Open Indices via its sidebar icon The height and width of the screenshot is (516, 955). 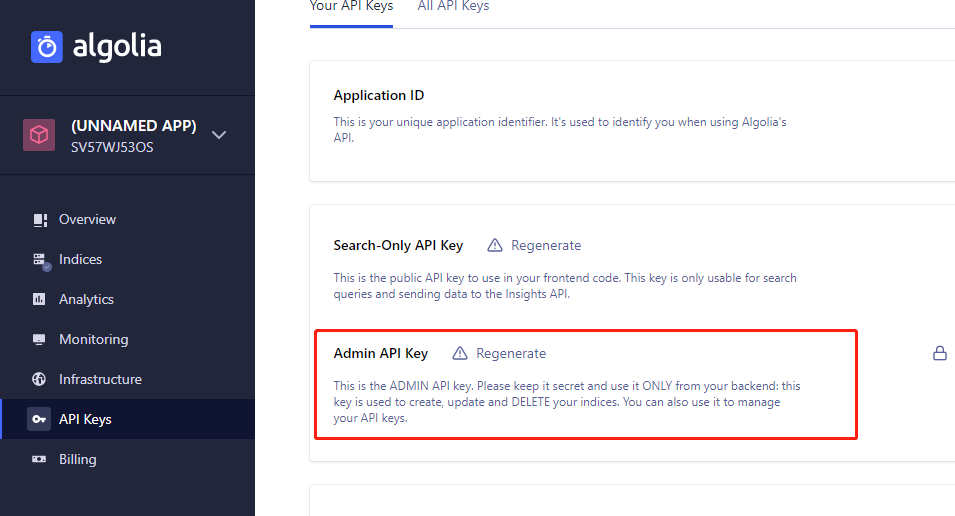[40, 260]
